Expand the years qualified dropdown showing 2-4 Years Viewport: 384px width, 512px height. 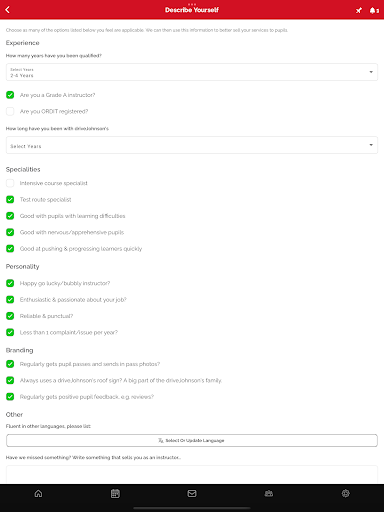[192, 72]
